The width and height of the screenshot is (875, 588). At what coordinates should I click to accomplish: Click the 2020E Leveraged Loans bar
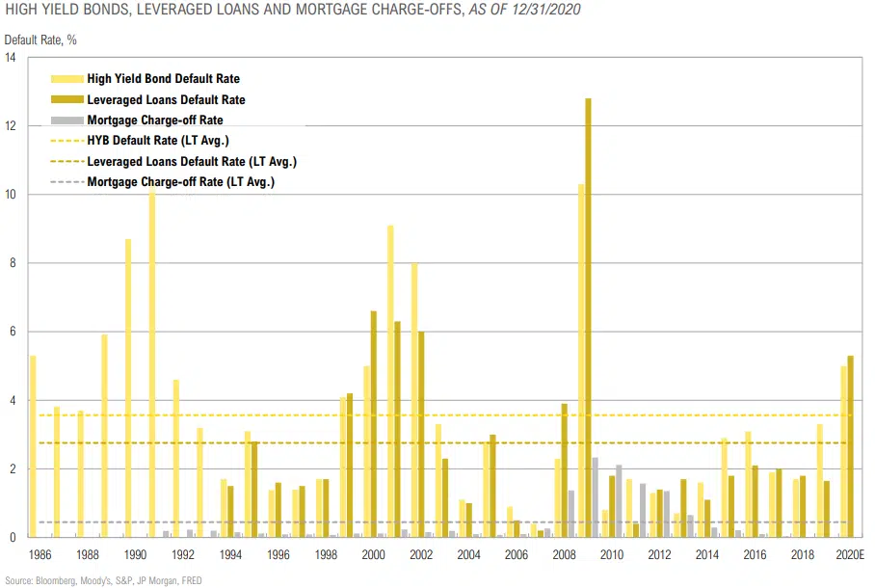click(850, 445)
